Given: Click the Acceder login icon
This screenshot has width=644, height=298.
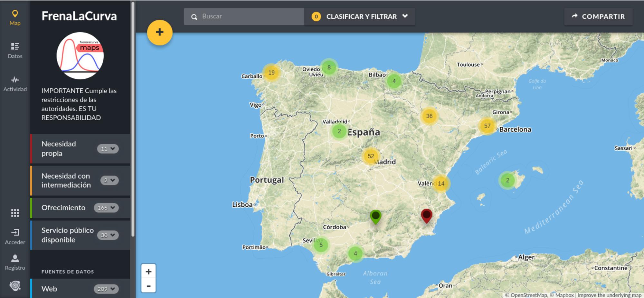Looking at the screenshot, I should pos(15,236).
